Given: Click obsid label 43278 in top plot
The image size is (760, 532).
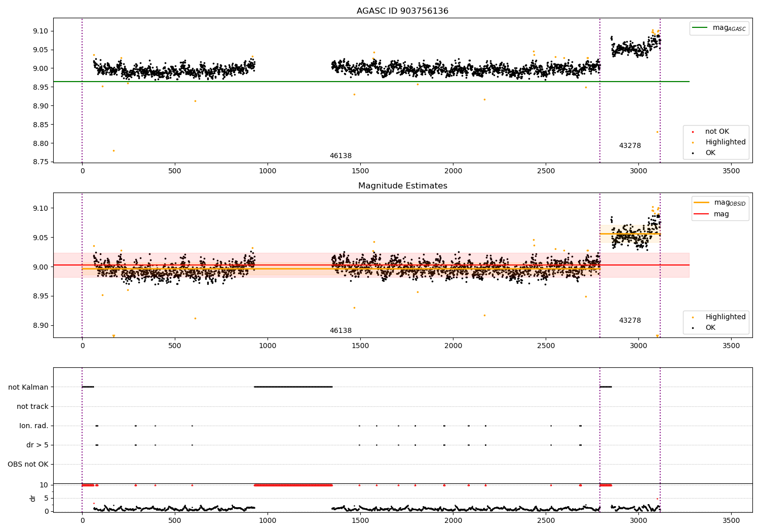Looking at the screenshot, I should coord(630,146).
